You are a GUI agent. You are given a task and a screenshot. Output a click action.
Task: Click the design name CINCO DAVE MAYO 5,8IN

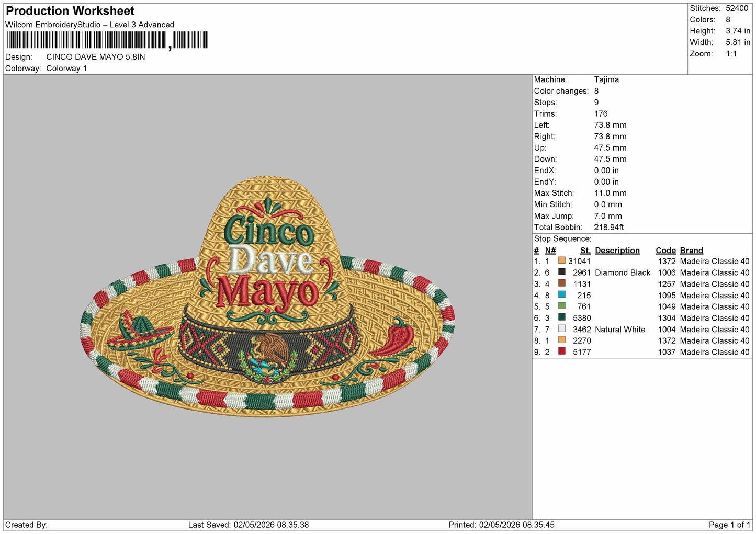tap(96, 57)
